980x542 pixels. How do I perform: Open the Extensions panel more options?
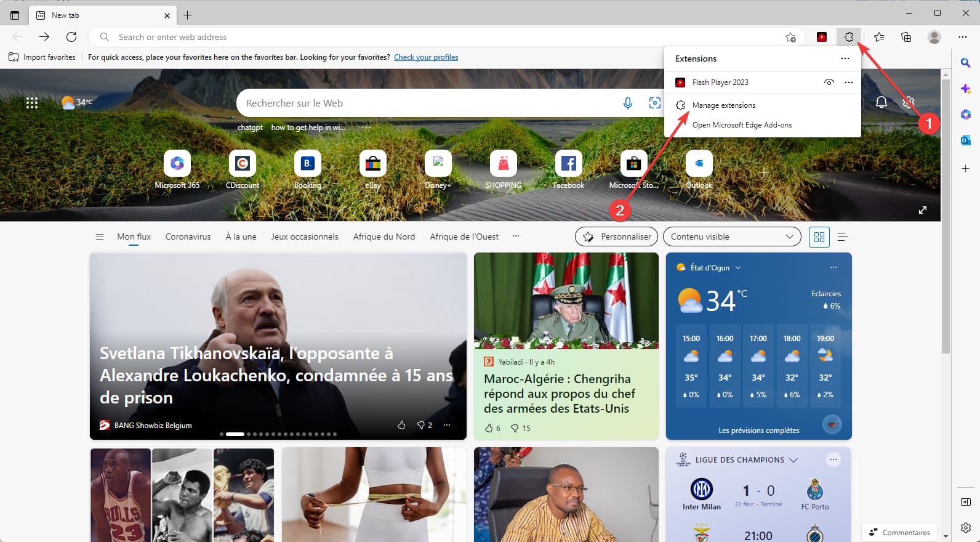[x=845, y=59]
